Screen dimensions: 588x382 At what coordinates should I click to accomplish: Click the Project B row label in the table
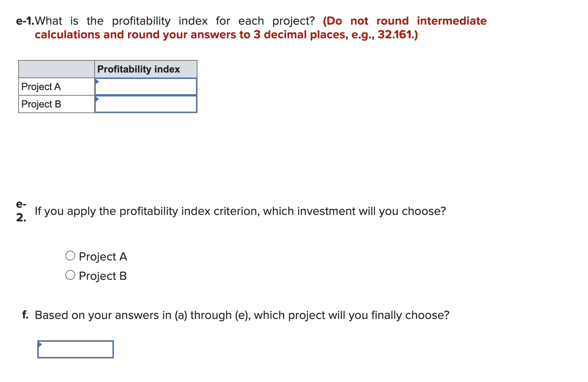(x=41, y=104)
